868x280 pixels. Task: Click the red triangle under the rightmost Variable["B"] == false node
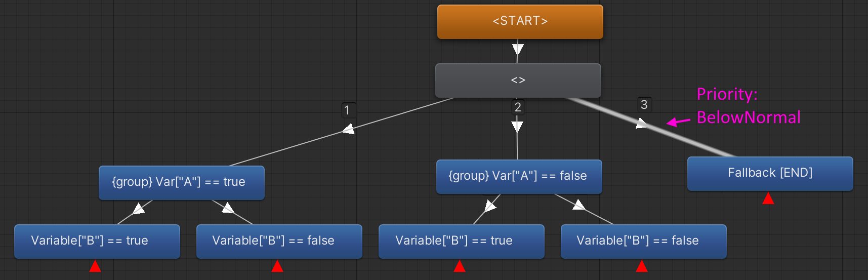pyautogui.click(x=642, y=266)
